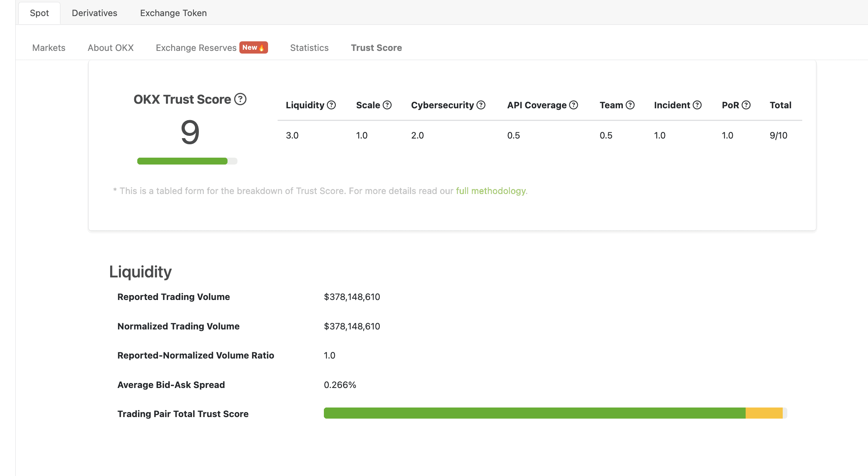Click the Liquidity question mark icon
The height and width of the screenshot is (476, 868).
332,105
